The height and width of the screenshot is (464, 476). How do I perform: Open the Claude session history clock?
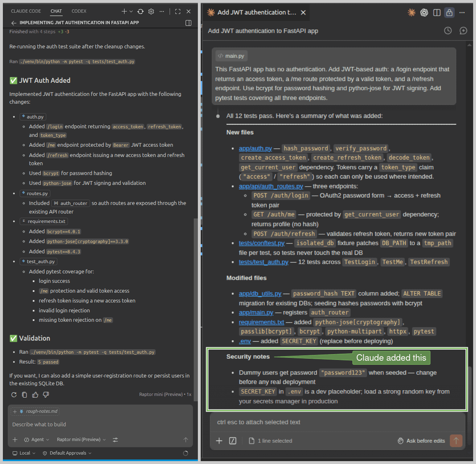click(448, 31)
